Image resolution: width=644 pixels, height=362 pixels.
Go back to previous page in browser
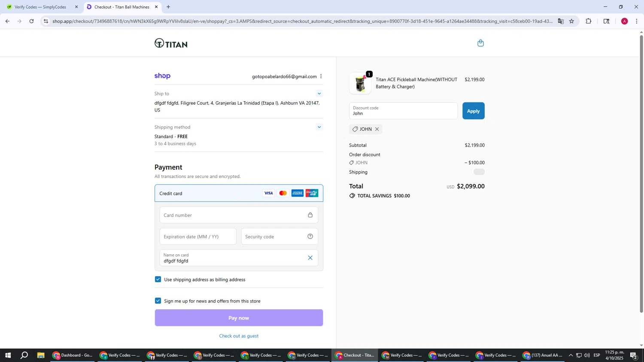(7, 21)
